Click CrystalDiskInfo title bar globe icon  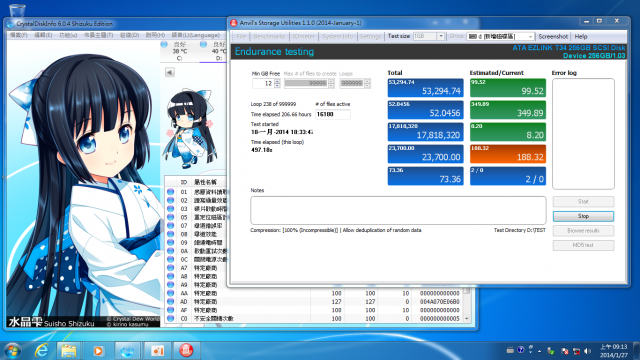(x=10, y=24)
